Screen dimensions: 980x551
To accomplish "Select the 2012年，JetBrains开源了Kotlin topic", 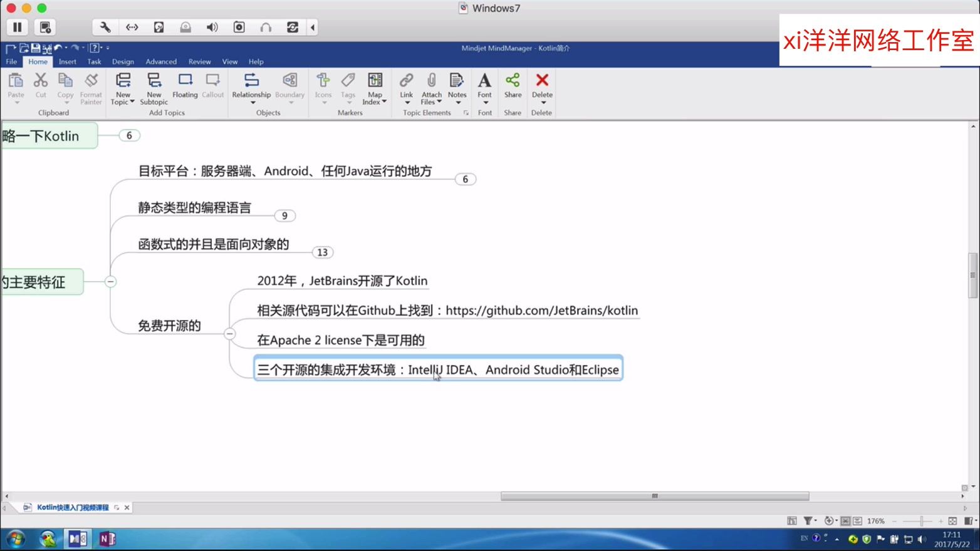I will [342, 281].
